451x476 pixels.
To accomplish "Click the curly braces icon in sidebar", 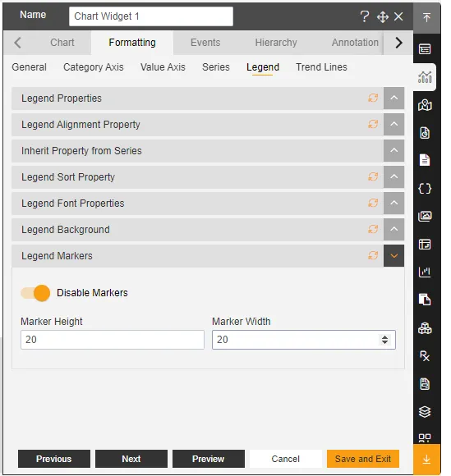I will [x=425, y=189].
